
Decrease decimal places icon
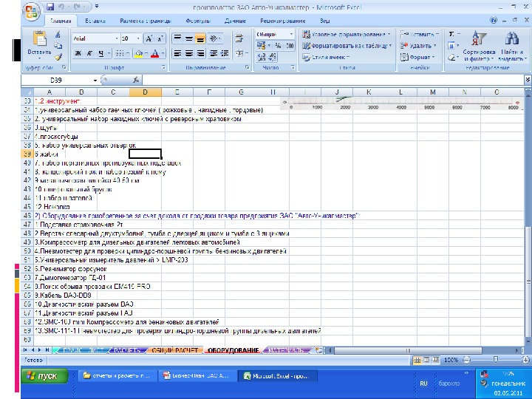(273, 57)
